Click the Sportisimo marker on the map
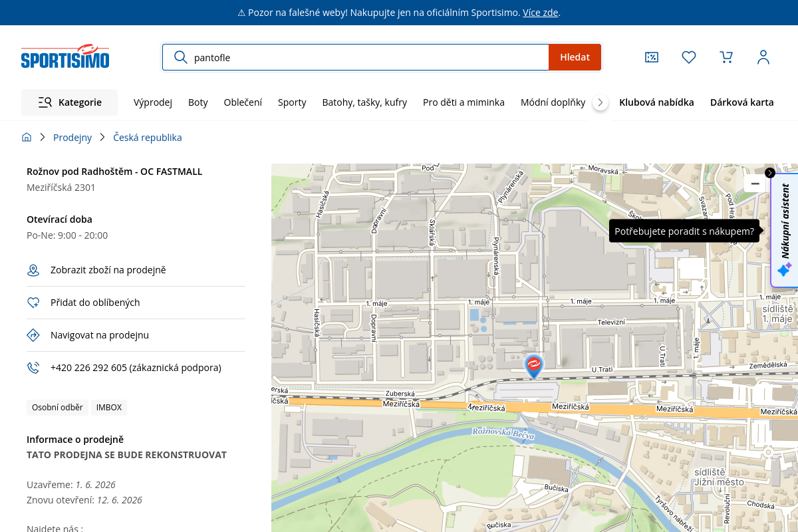 tap(534, 366)
